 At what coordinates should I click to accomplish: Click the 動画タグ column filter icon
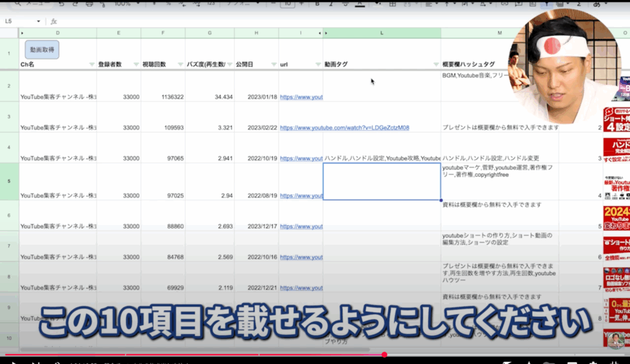coord(436,65)
